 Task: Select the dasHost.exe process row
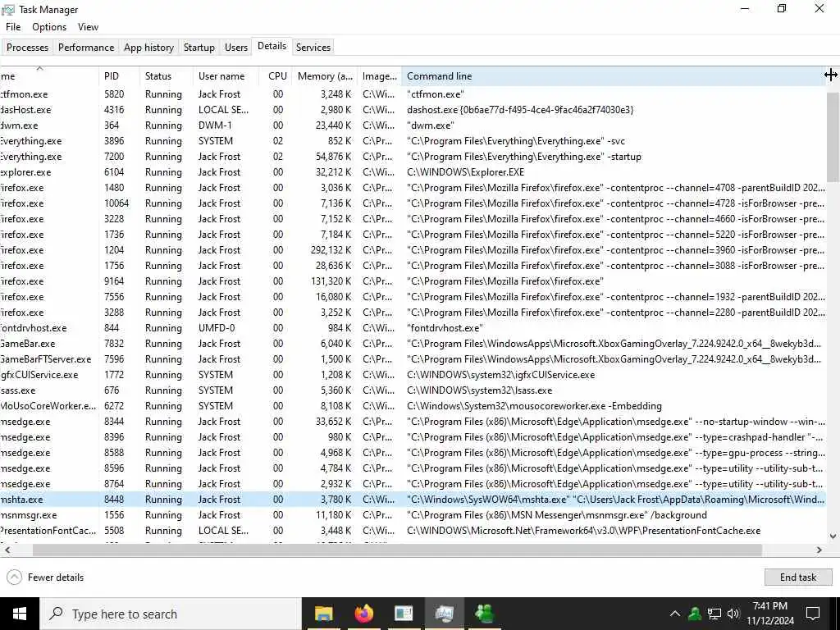coord(413,110)
